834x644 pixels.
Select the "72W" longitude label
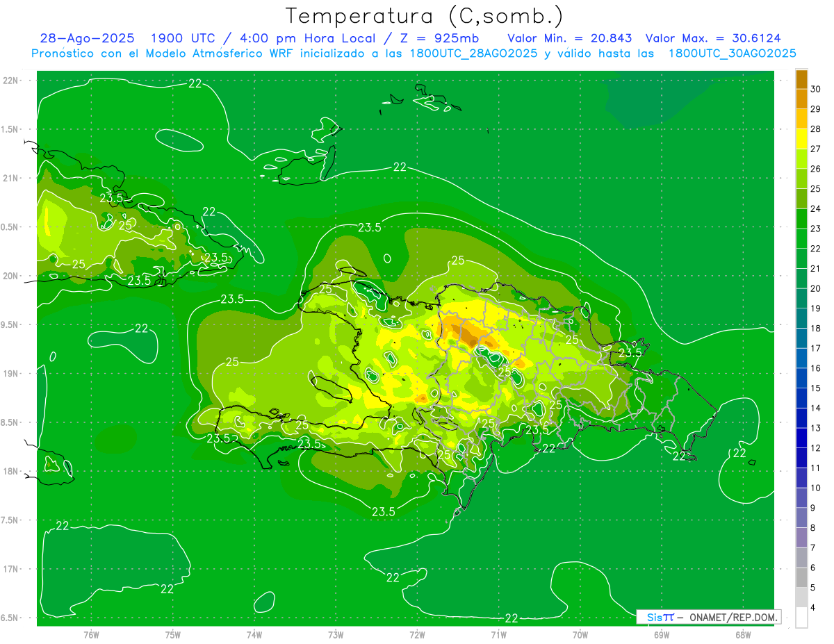pyautogui.click(x=417, y=634)
